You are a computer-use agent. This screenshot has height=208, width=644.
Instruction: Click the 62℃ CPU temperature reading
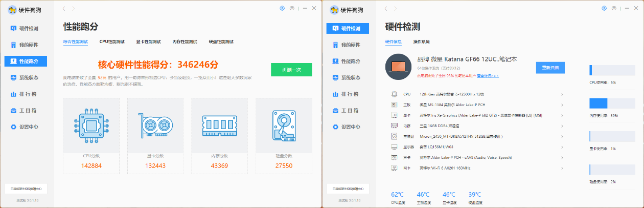397,195
